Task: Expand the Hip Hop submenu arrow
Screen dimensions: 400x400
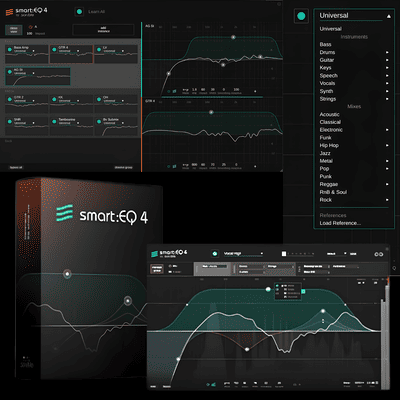Action: point(387,145)
